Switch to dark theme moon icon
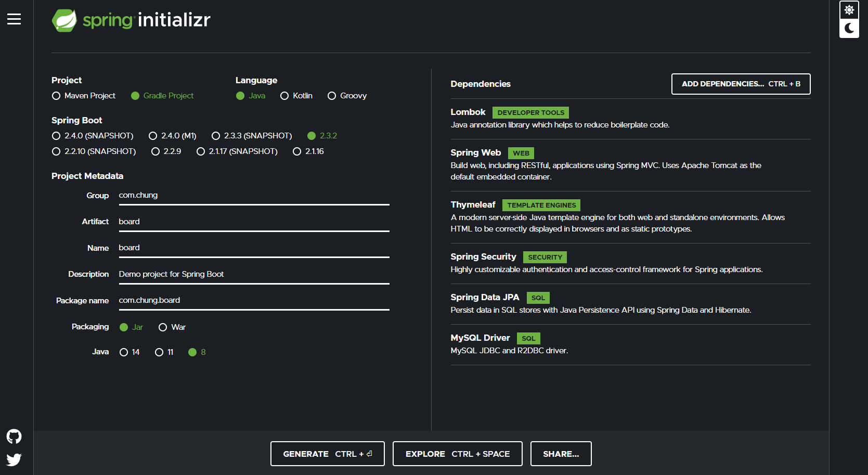Image resolution: width=868 pixels, height=475 pixels. click(849, 28)
